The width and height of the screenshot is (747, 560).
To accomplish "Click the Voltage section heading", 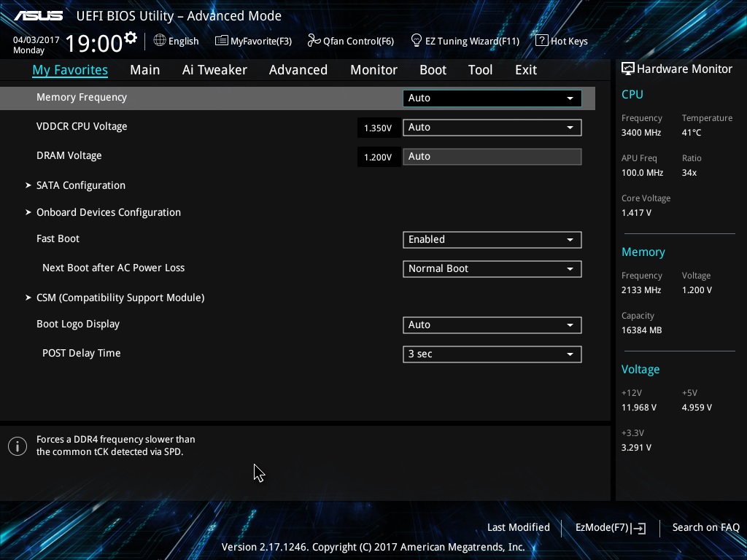I will coord(640,370).
